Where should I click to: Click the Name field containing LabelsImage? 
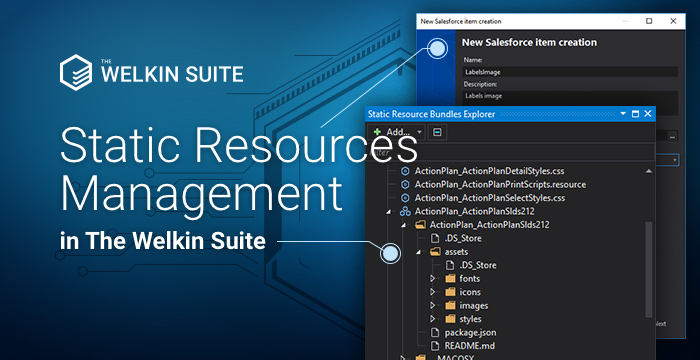570,71
